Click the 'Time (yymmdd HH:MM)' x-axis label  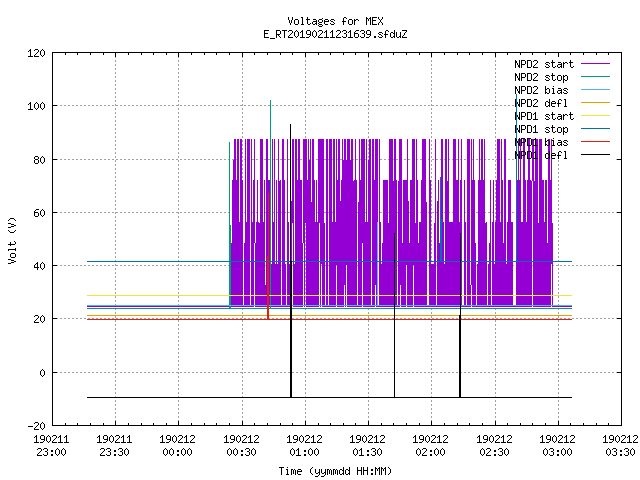pyautogui.click(x=335, y=471)
